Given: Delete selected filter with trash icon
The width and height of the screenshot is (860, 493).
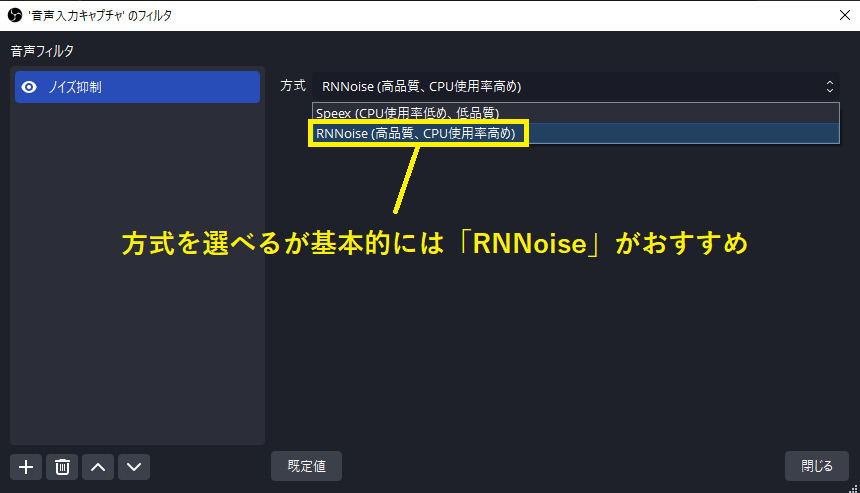Looking at the screenshot, I should pos(62,467).
